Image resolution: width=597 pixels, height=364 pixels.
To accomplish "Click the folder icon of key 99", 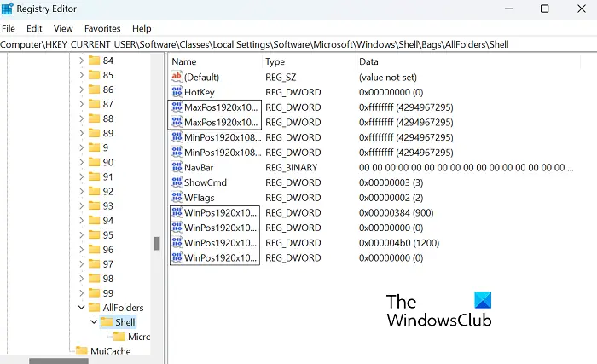I will click(94, 292).
